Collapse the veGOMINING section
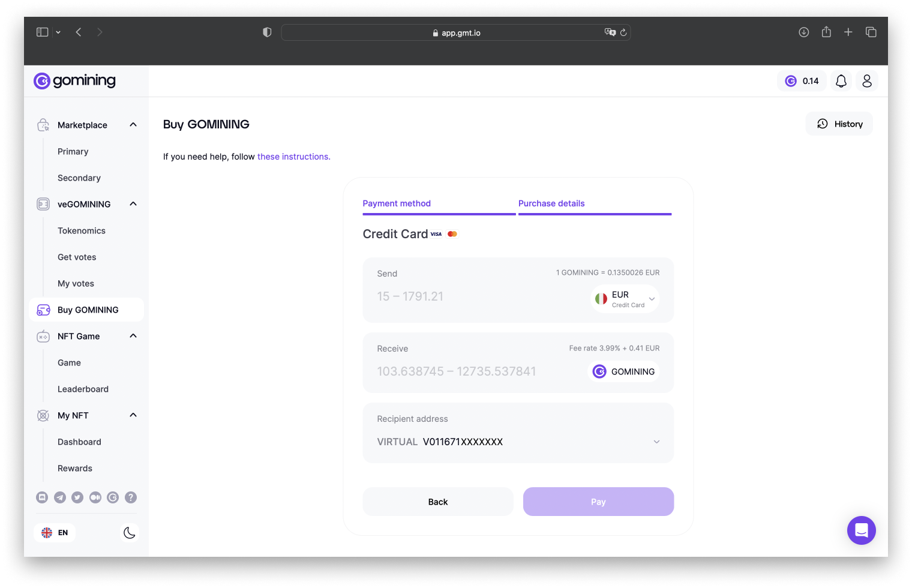 [x=133, y=204]
